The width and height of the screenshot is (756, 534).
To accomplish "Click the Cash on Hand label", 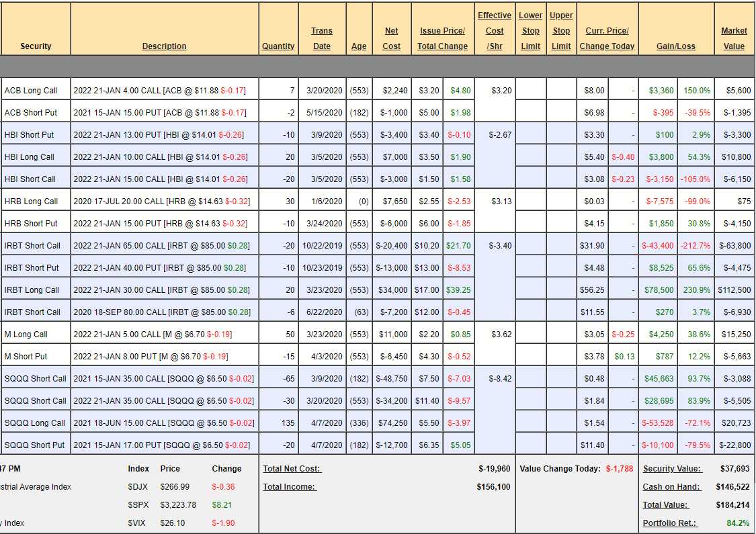I will (x=671, y=487).
